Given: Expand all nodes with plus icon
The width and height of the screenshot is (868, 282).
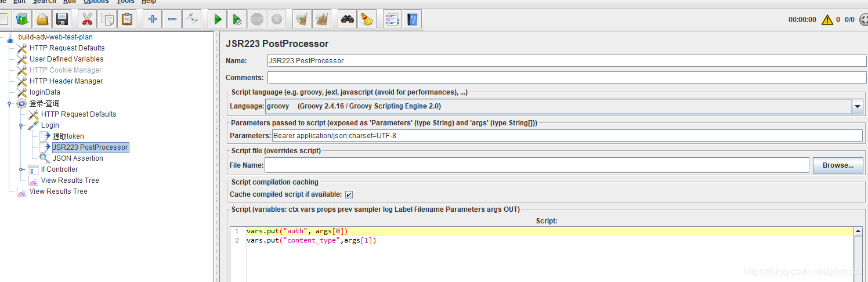Looking at the screenshot, I should [153, 19].
